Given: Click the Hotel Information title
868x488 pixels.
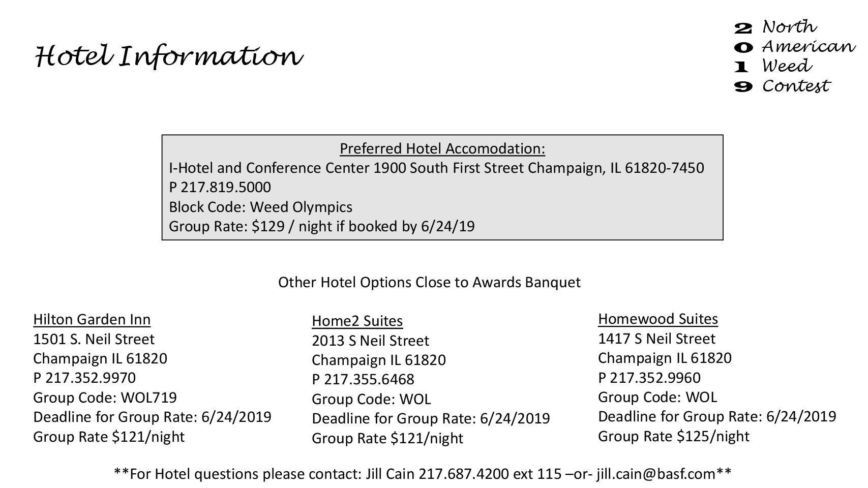Looking at the screenshot, I should pos(169,56).
